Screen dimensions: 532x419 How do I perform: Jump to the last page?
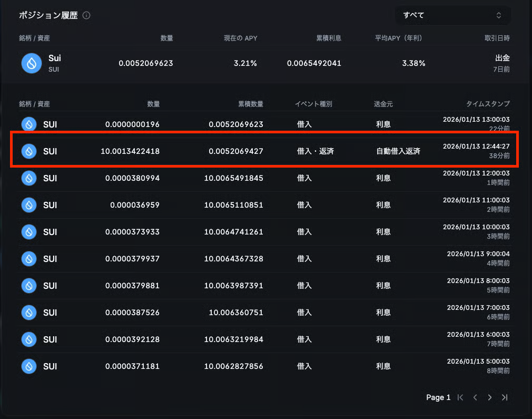pyautogui.click(x=505, y=397)
